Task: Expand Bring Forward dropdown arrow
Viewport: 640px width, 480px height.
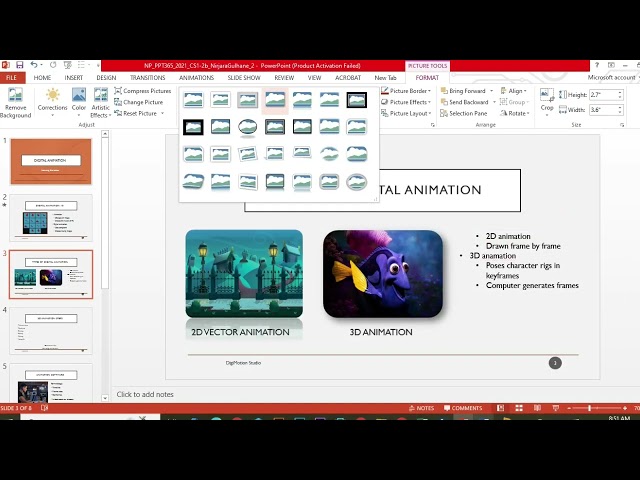Action: coord(491,91)
